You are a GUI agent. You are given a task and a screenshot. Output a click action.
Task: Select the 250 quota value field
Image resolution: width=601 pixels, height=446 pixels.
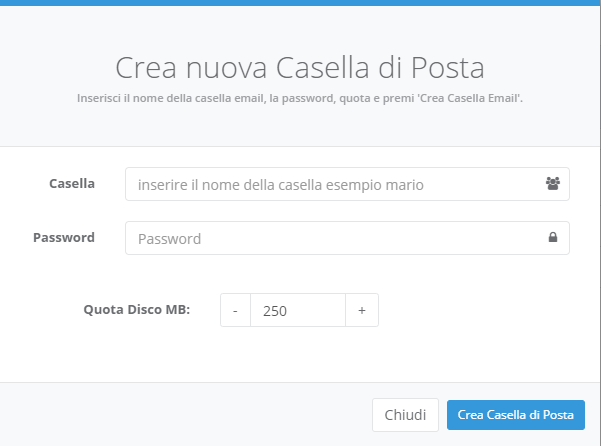(298, 310)
